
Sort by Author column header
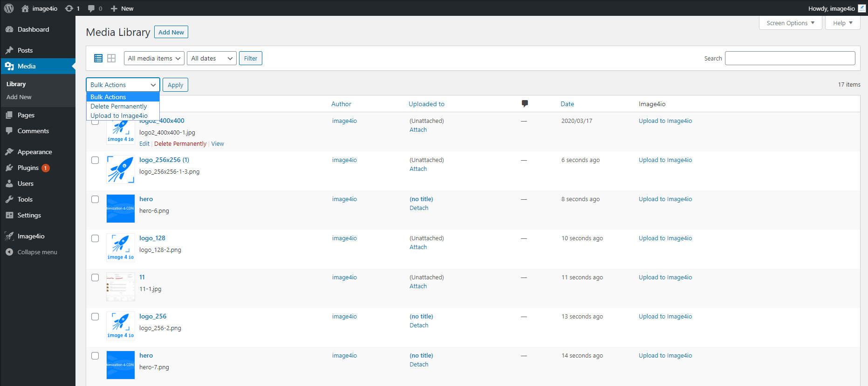point(341,104)
